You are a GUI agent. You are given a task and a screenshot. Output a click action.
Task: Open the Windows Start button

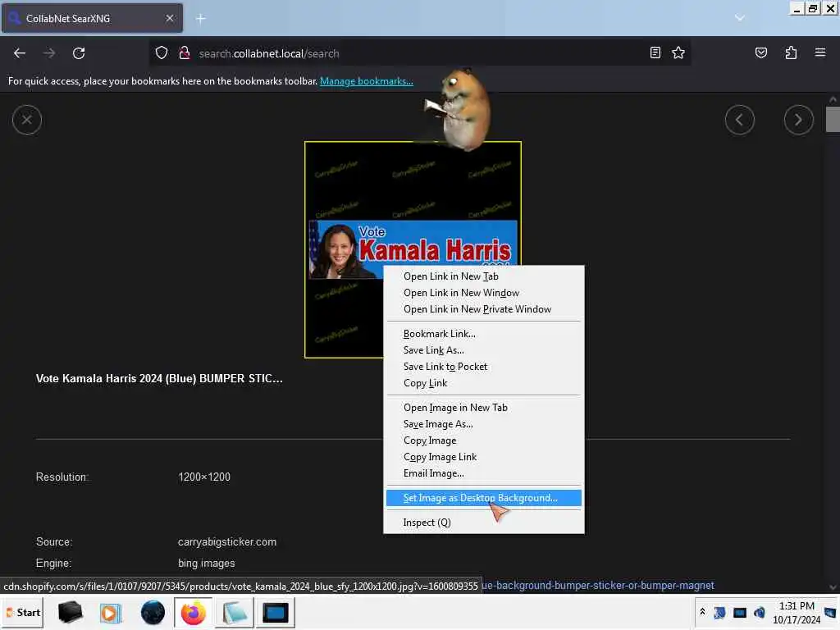24,613
